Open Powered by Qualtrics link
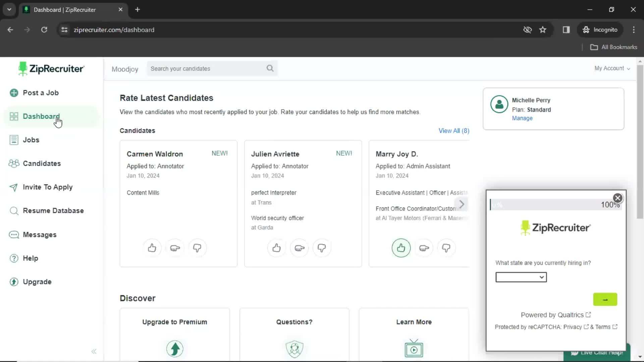The image size is (644, 362). 555,315
